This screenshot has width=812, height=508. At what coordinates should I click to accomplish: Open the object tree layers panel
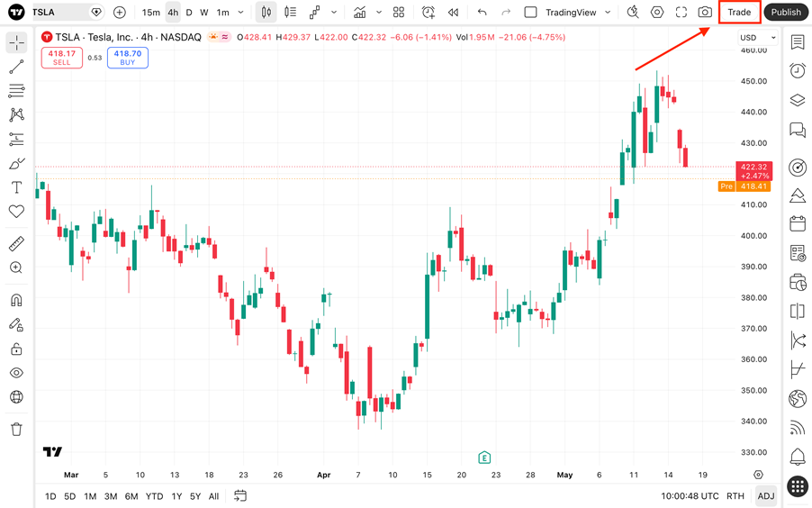click(x=798, y=99)
